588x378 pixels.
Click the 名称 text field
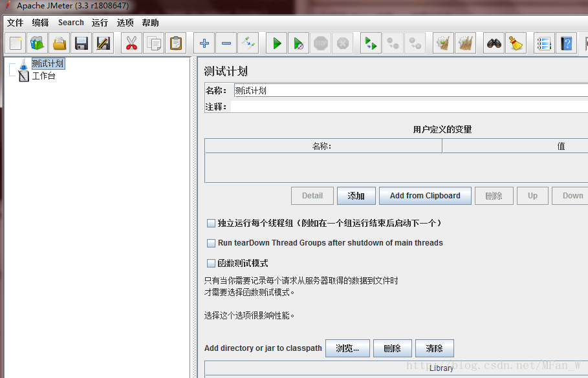coord(411,90)
